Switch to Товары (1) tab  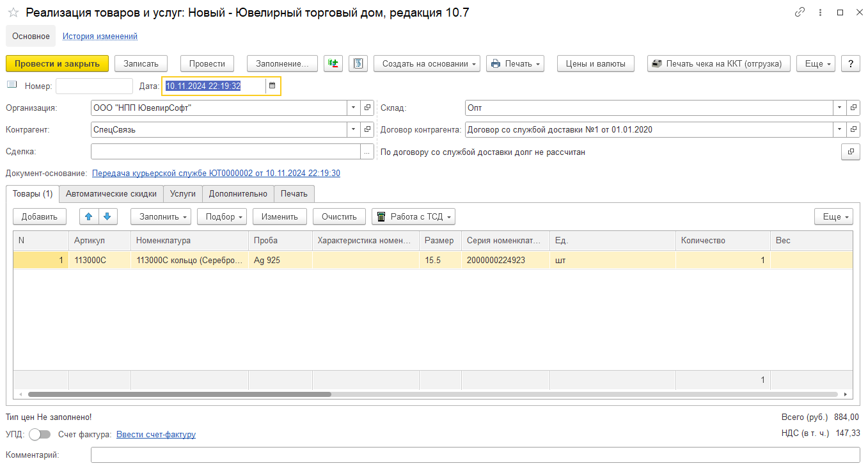pos(33,193)
